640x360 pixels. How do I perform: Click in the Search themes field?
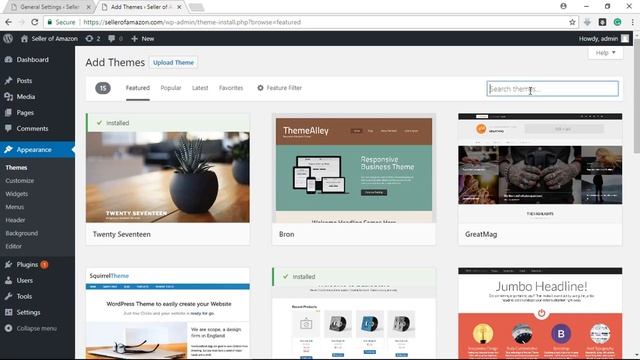[553, 89]
